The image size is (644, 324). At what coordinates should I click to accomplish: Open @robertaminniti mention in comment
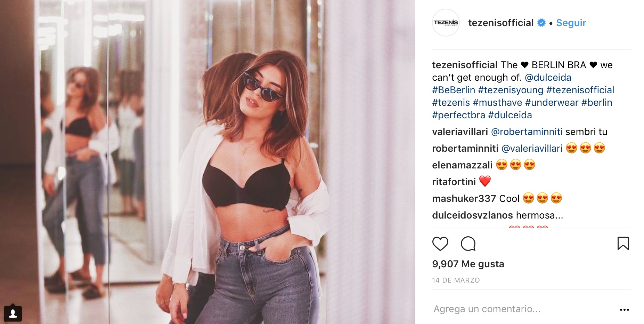pyautogui.click(x=527, y=132)
